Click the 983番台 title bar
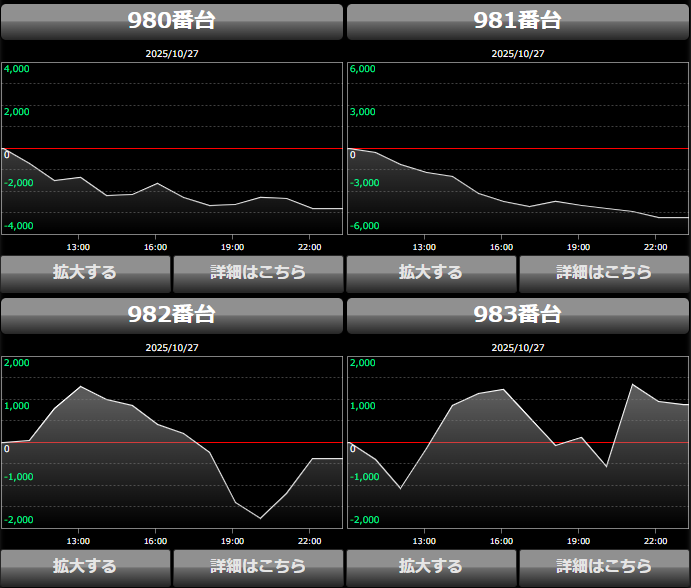The image size is (691, 588). [x=518, y=315]
